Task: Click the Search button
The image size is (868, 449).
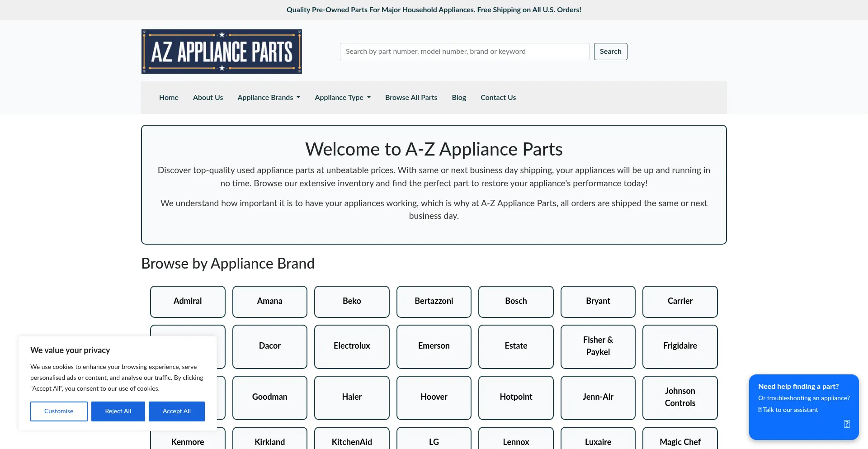Action: tap(610, 52)
